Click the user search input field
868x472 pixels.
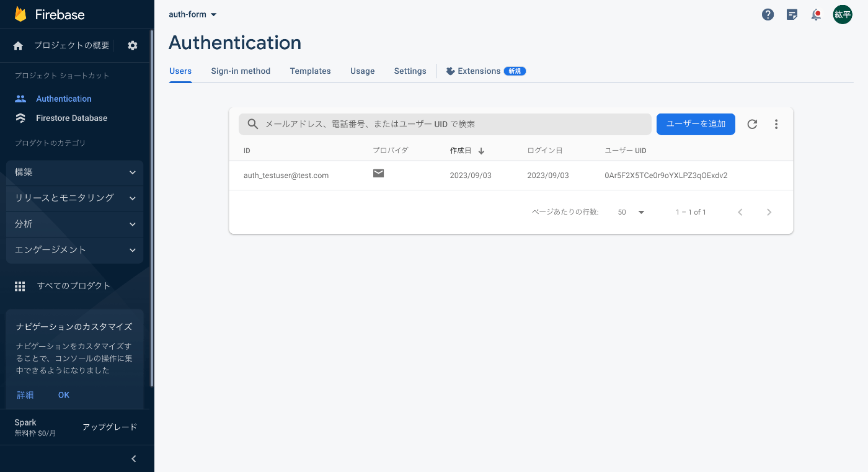click(445, 124)
